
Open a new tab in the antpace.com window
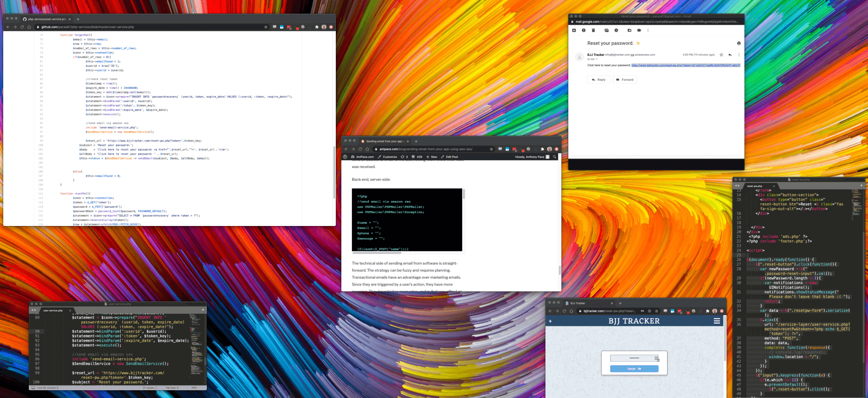click(416, 141)
